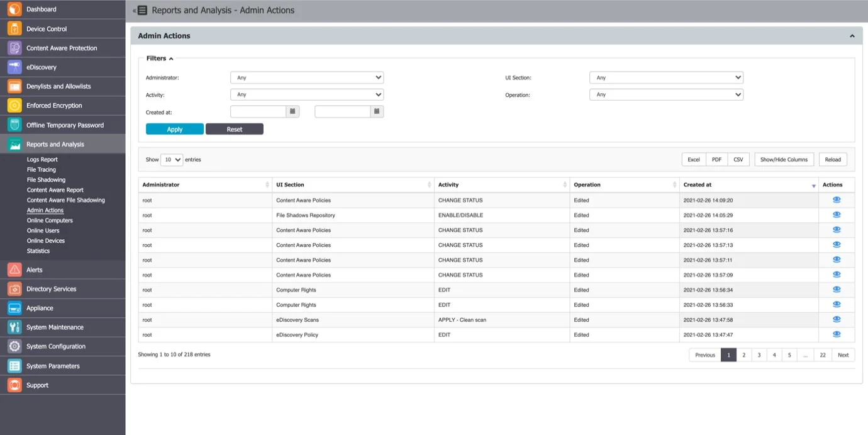868x435 pixels.
Task: Open Show/Hide Columns options
Action: pos(784,159)
